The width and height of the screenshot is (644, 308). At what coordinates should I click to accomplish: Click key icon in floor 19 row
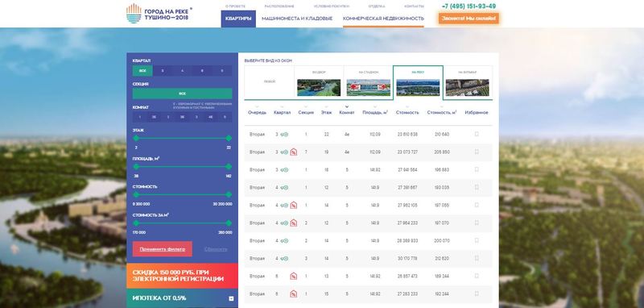pos(284,152)
